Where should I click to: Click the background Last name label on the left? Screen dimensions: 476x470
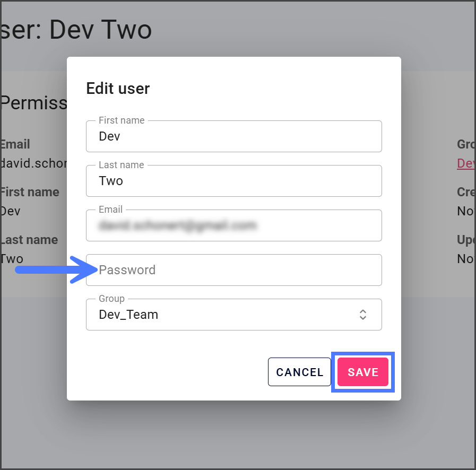(29, 240)
